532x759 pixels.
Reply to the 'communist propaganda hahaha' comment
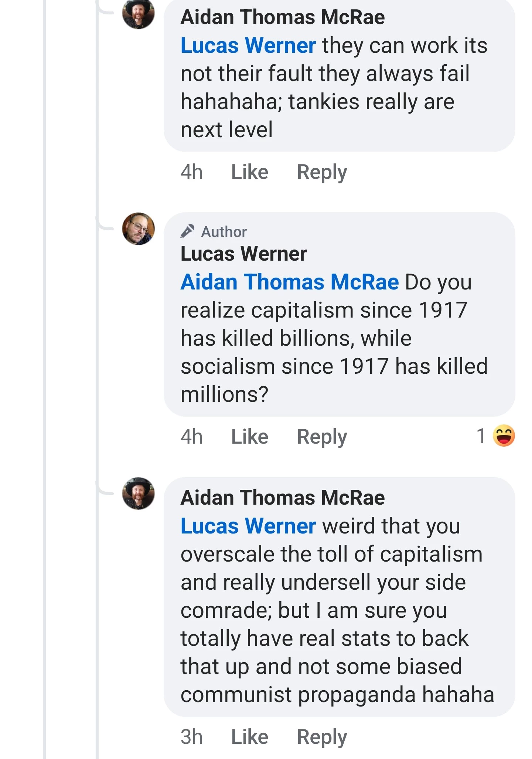pyautogui.click(x=322, y=736)
